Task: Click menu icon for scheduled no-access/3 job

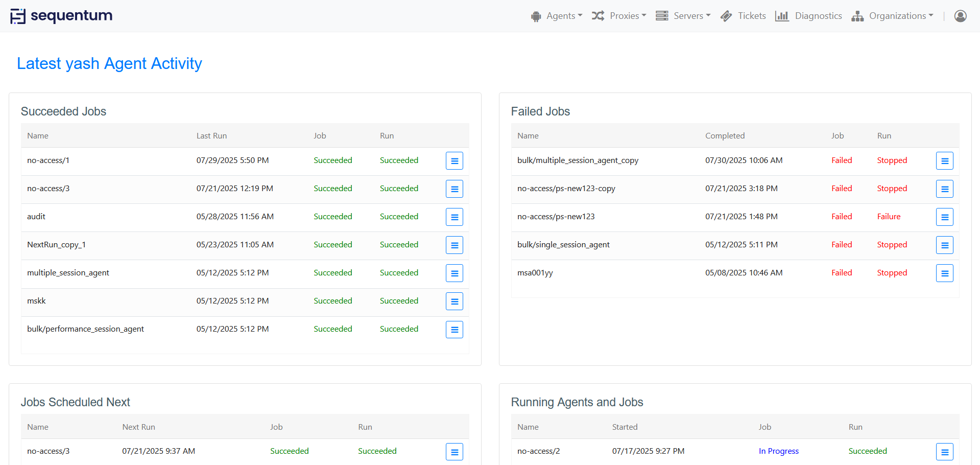Action: tap(454, 452)
